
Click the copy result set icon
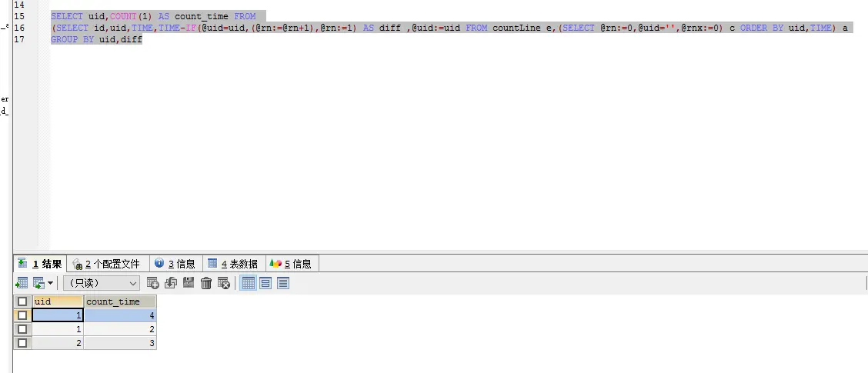38,283
